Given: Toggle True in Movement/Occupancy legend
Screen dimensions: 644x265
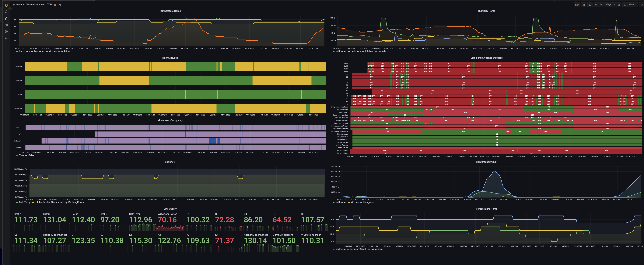Looking at the screenshot, I should click(x=22, y=156).
